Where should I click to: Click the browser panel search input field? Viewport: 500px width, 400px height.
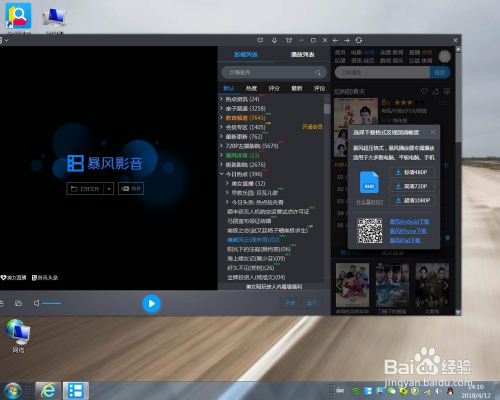382,72
